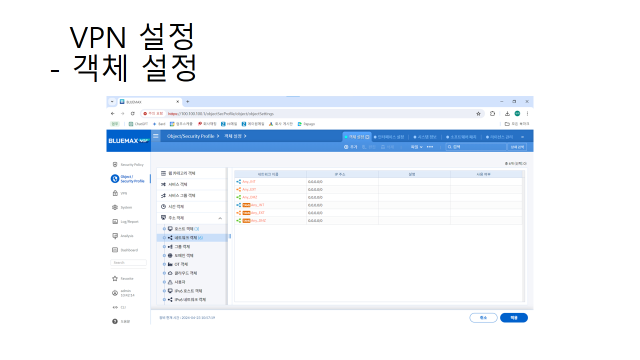Switch to the 인터페이스 설정 tab
The width and height of the screenshot is (640, 360).
[389, 137]
